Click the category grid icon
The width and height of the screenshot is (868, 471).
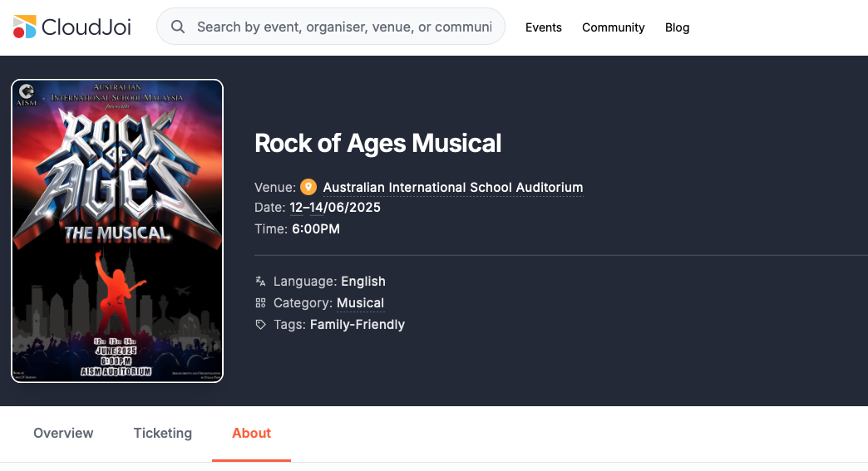pyautogui.click(x=261, y=303)
